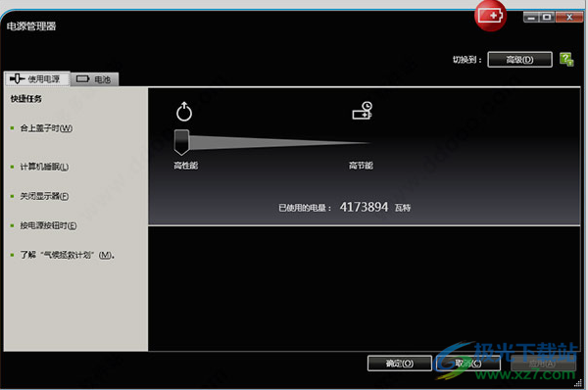588x390 pixels.
Task: Close the power manager window
Action: coord(569,18)
